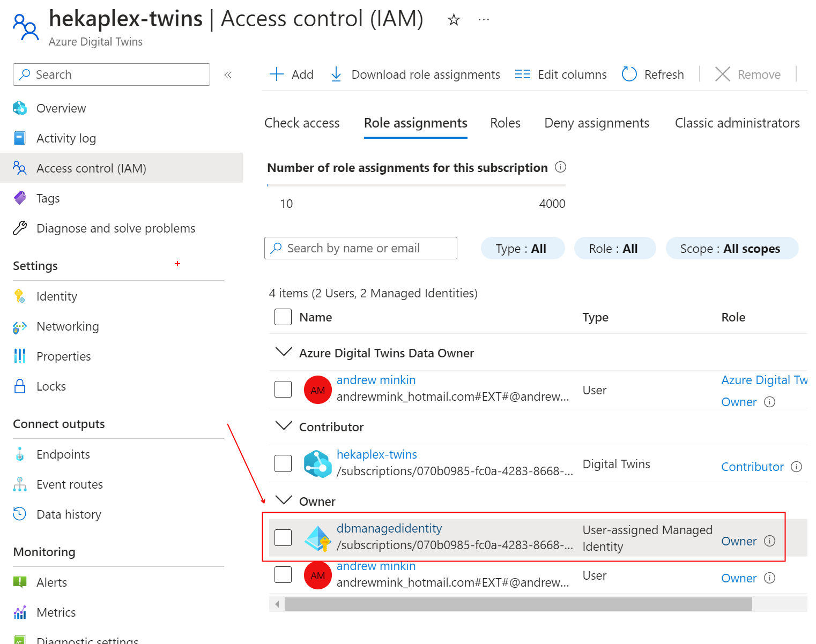
Task: Open the Event routes blade
Action: (70, 484)
